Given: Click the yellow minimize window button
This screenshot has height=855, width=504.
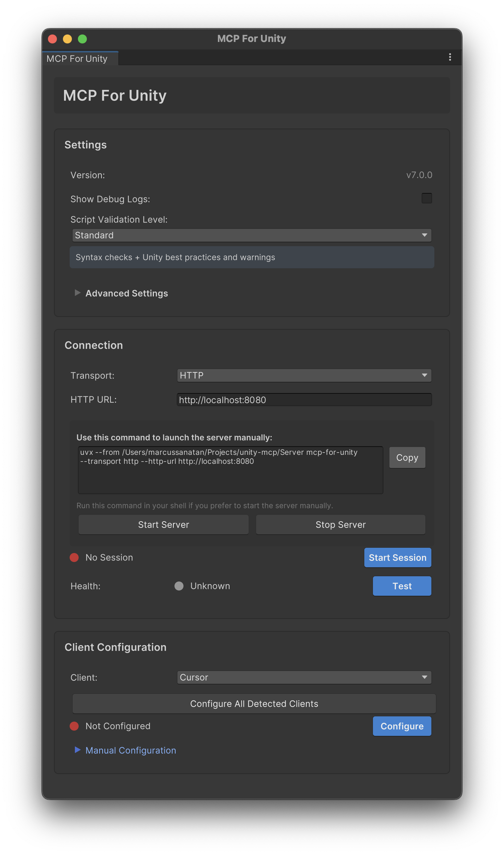Looking at the screenshot, I should [67, 39].
